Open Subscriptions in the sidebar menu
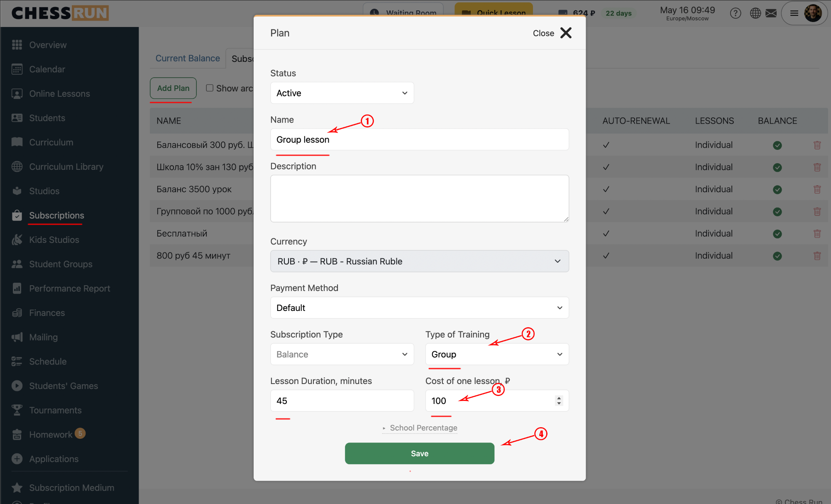The image size is (831, 504). (x=56, y=215)
